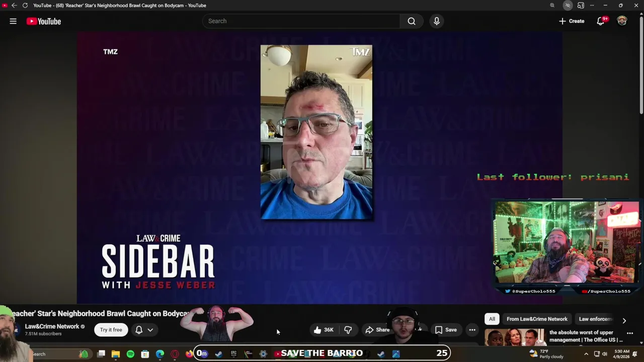Open 'the absolute worst of upper management' title

586,336
